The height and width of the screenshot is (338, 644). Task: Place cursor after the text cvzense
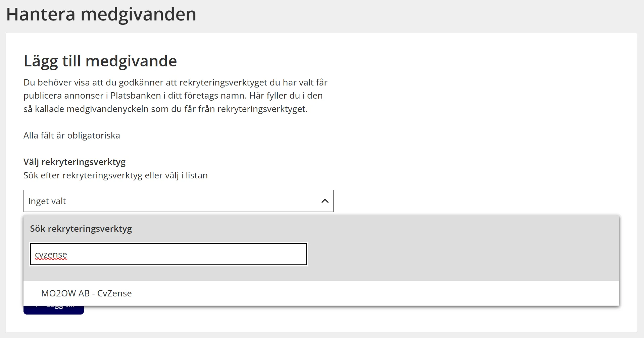click(x=68, y=254)
